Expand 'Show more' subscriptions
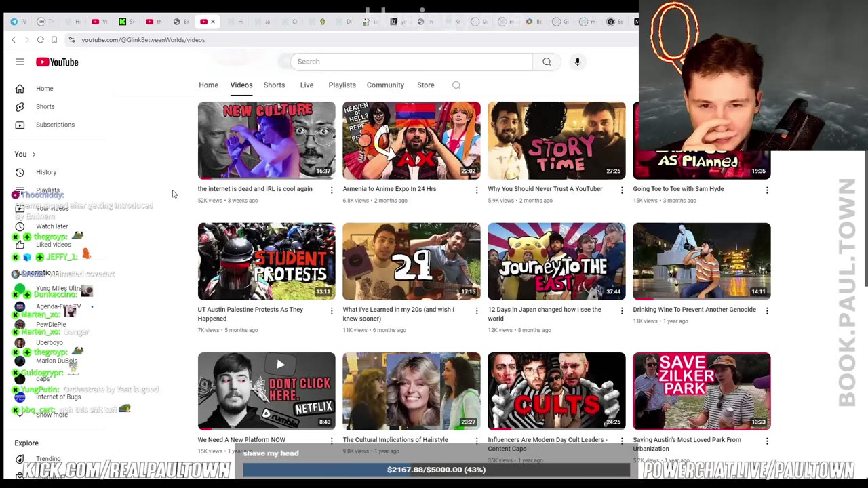The width and height of the screenshot is (868, 488). point(52,415)
